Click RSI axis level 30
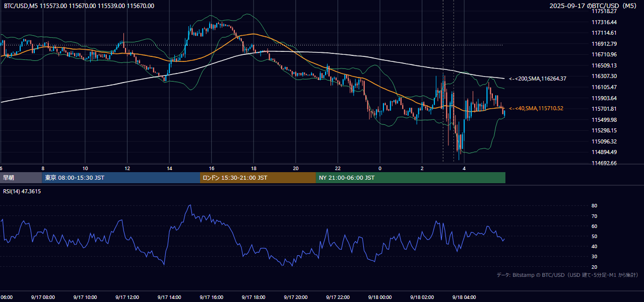Viewport: 644px width, 302px height. [x=594, y=257]
